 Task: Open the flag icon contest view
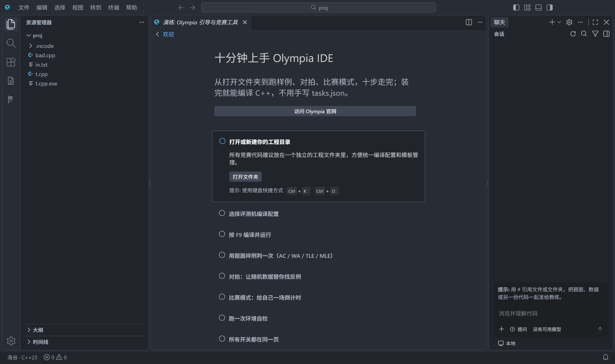point(11,99)
